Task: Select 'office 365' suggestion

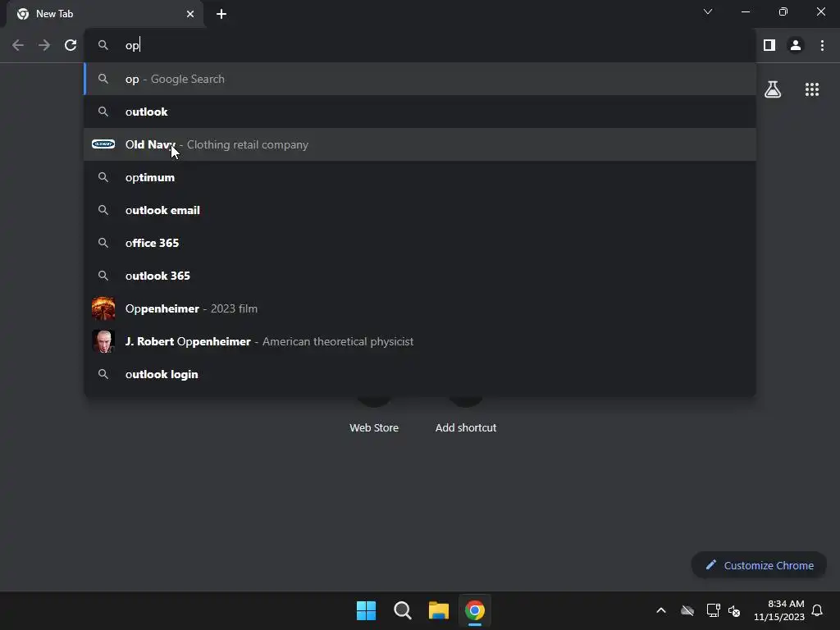Action: [420, 243]
